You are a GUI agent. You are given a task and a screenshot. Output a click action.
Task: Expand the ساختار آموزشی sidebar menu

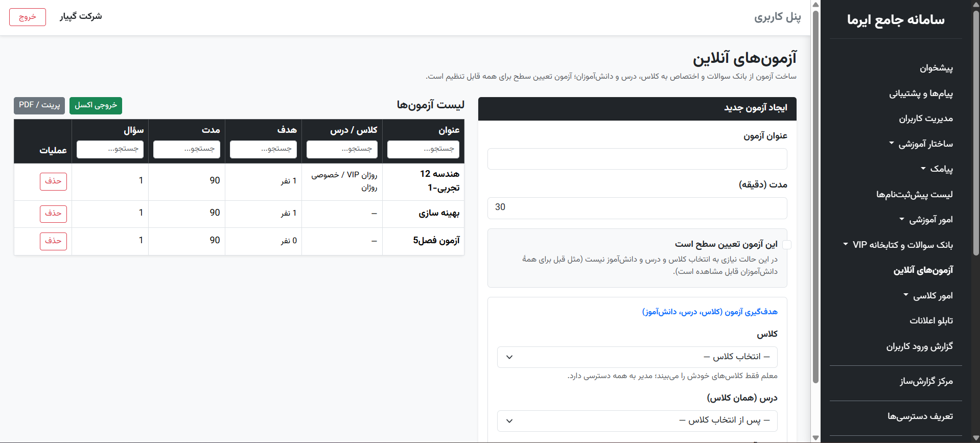click(x=921, y=144)
